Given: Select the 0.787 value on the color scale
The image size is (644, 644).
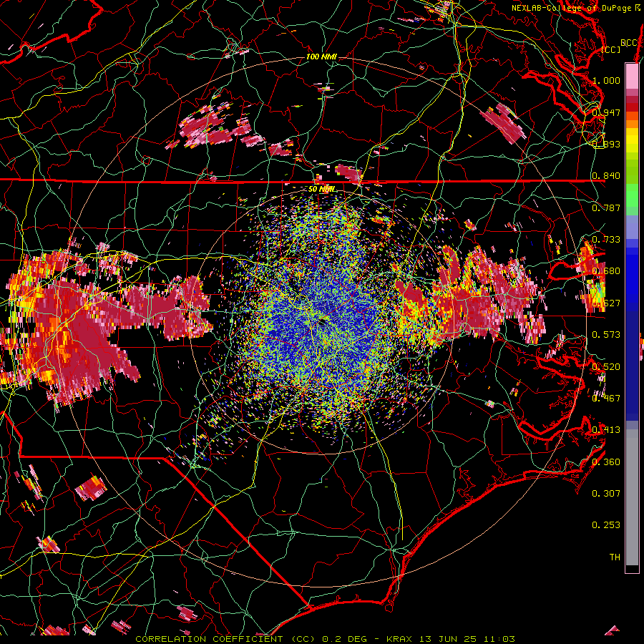Looking at the screenshot, I should [x=606, y=208].
